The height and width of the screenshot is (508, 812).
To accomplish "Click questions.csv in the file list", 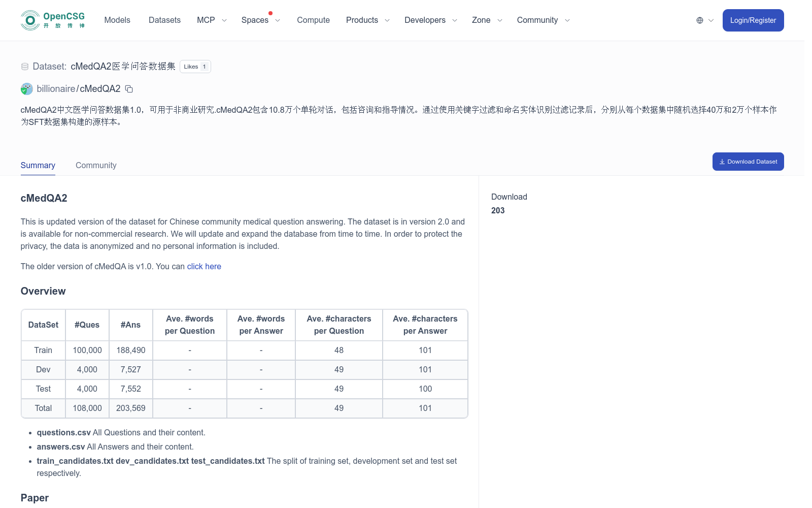I will pyautogui.click(x=64, y=433).
